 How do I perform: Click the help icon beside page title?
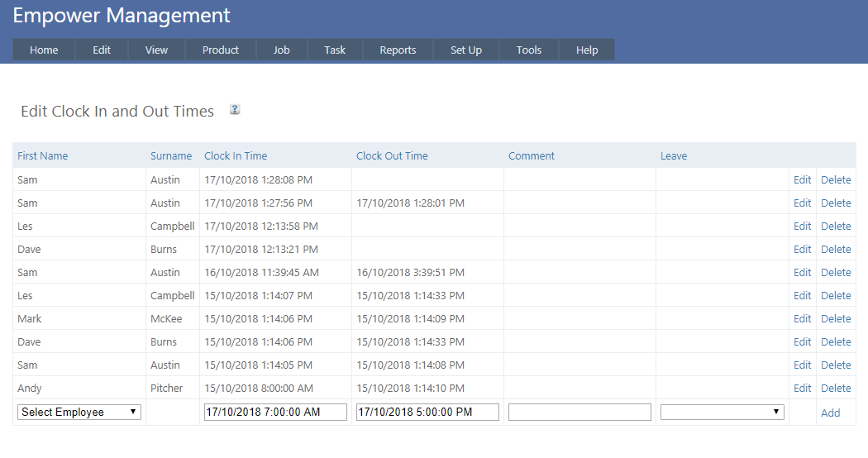click(235, 110)
